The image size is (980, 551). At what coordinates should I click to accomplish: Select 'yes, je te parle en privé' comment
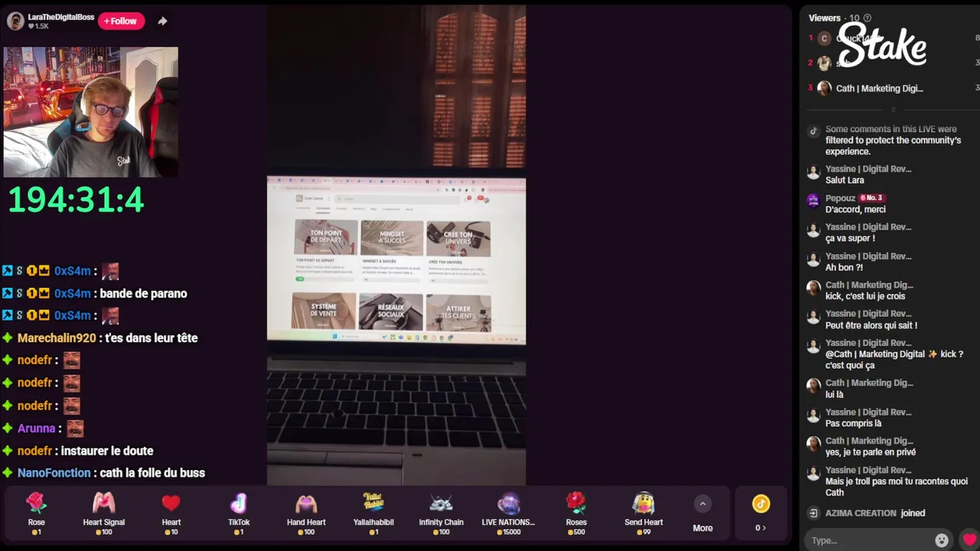click(x=871, y=452)
